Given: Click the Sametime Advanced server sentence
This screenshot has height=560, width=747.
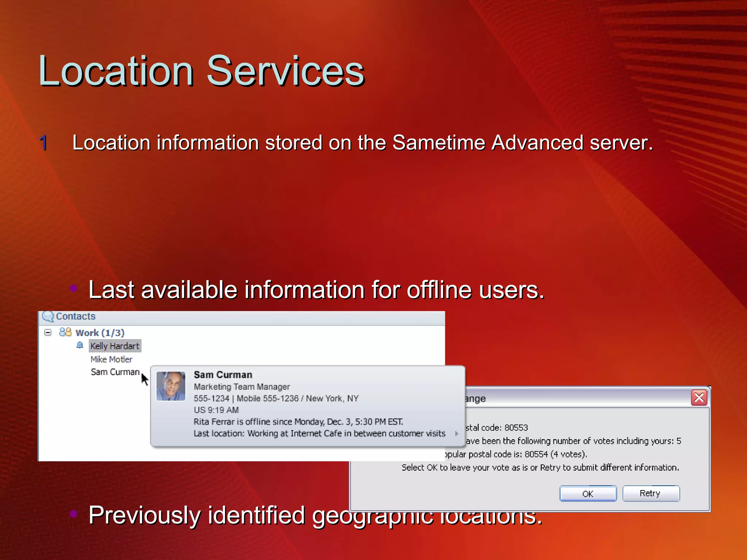Looking at the screenshot, I should 363,143.
